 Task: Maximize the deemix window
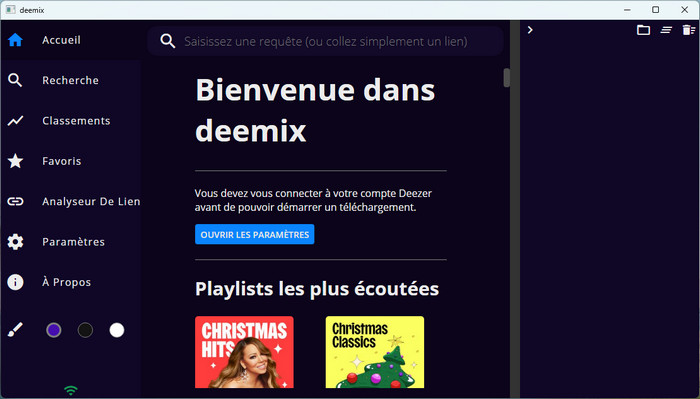click(x=655, y=10)
